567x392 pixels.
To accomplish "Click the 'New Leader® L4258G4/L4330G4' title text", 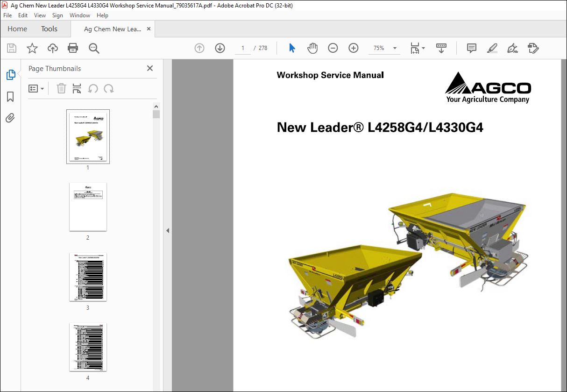I will tap(380, 127).
